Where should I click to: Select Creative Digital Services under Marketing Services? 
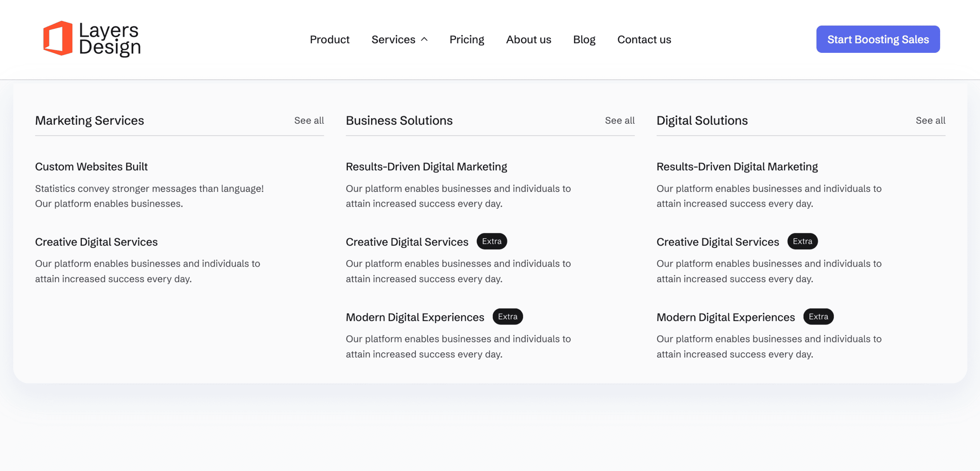96,242
